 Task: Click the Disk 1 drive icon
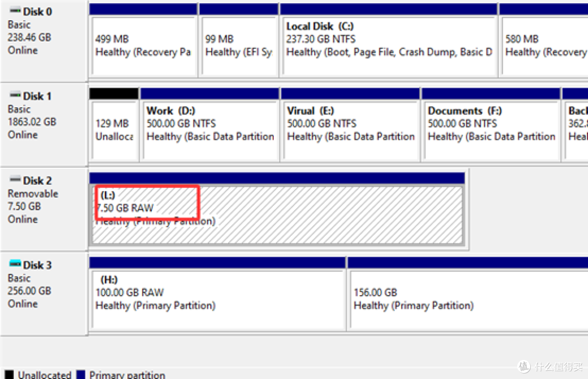pos(15,95)
